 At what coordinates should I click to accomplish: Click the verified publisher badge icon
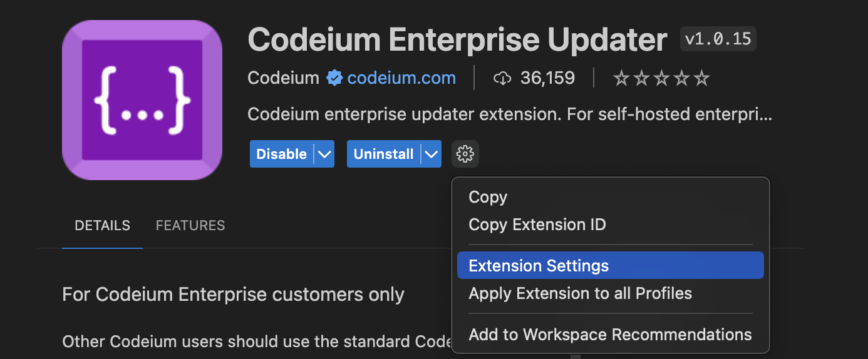(x=334, y=78)
